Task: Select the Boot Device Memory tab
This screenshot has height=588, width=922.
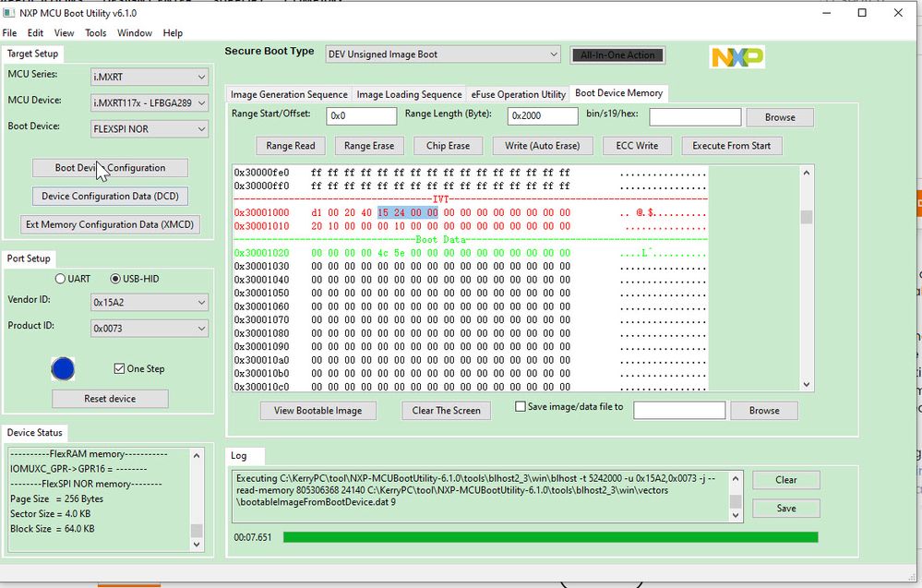Action: click(618, 93)
